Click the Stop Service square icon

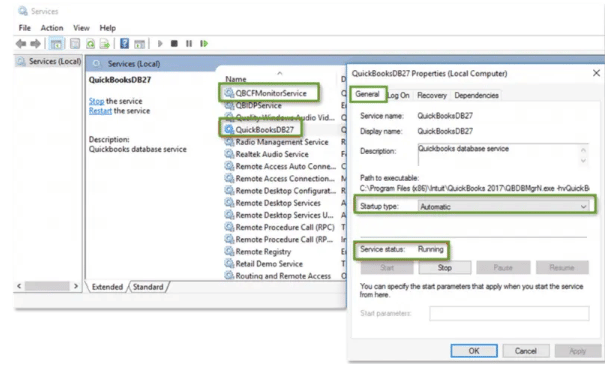coord(174,44)
